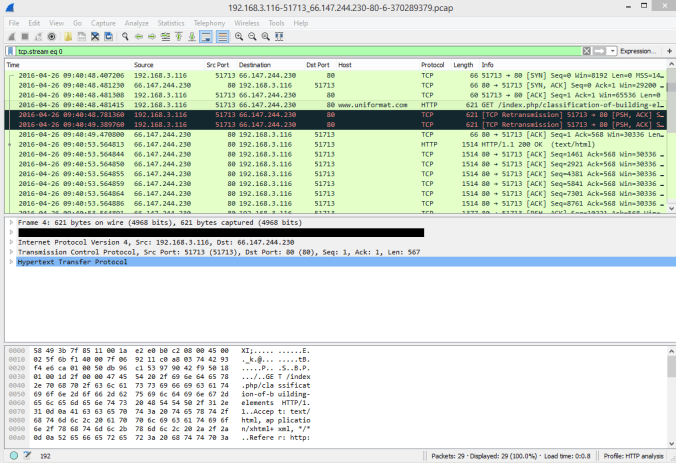Open the display filter bookmark menu

click(x=11, y=51)
